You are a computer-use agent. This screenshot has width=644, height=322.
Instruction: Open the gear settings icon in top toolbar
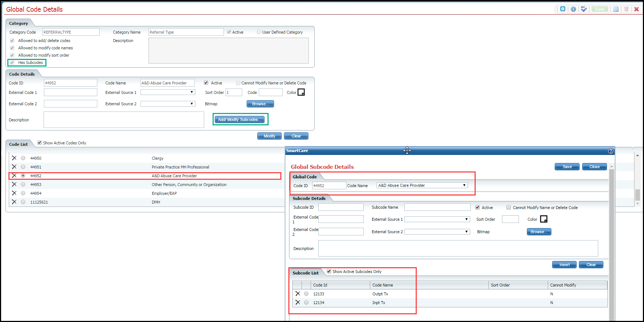pos(563,9)
